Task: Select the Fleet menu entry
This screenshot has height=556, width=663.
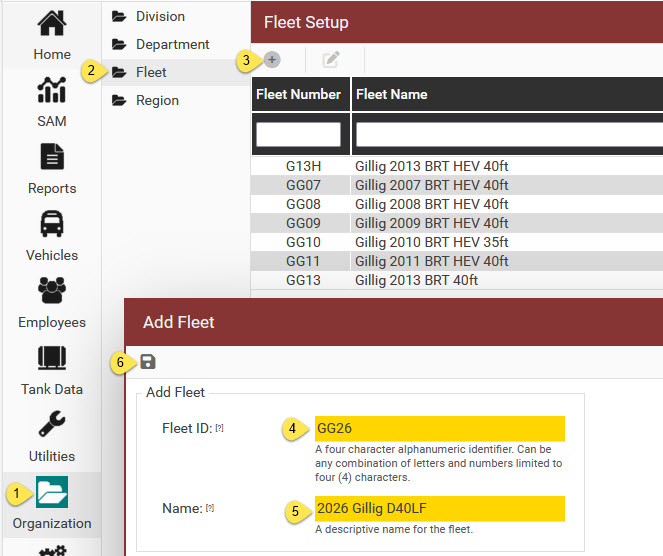Action: click(x=176, y=72)
